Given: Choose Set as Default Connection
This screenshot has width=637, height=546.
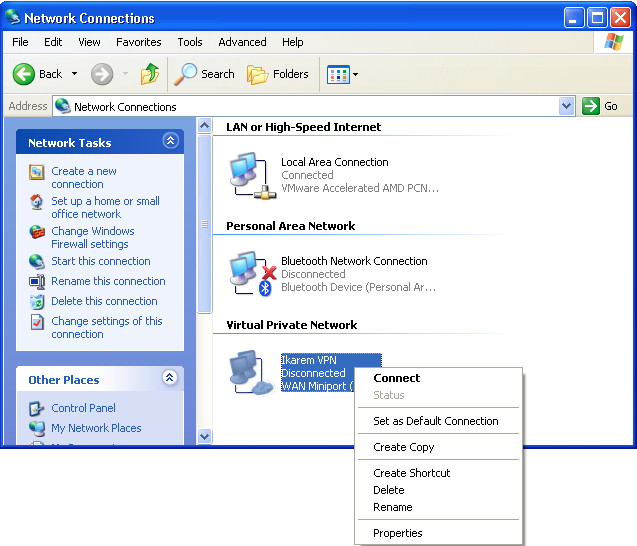Looking at the screenshot, I should tap(439, 421).
